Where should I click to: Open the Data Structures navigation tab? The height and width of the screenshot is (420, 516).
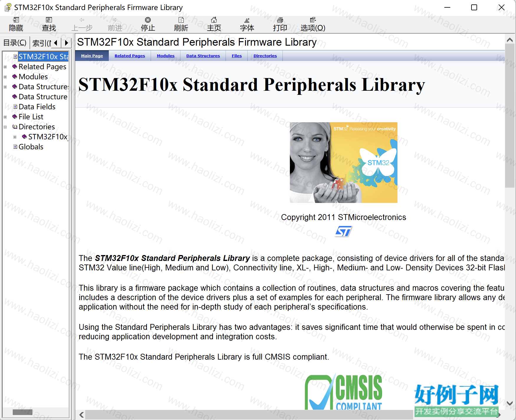point(203,56)
